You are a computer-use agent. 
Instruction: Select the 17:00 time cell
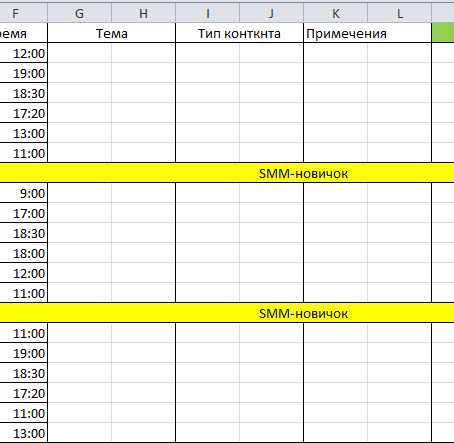coord(23,213)
